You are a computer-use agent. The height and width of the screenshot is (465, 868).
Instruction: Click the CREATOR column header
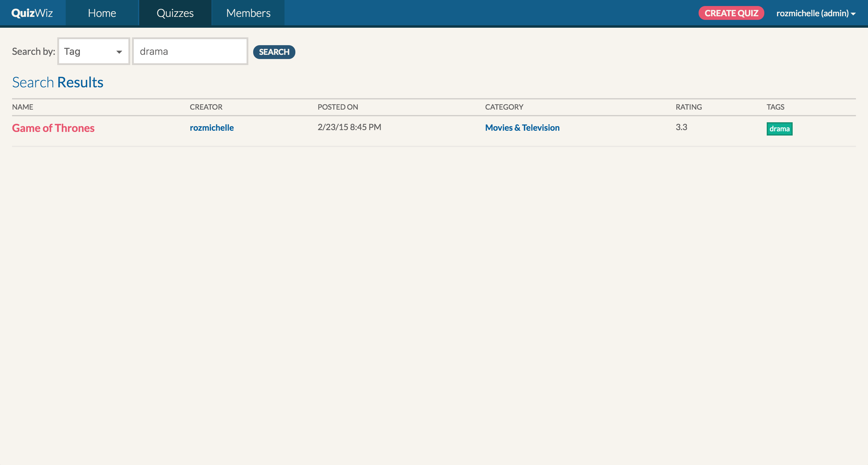coord(206,107)
